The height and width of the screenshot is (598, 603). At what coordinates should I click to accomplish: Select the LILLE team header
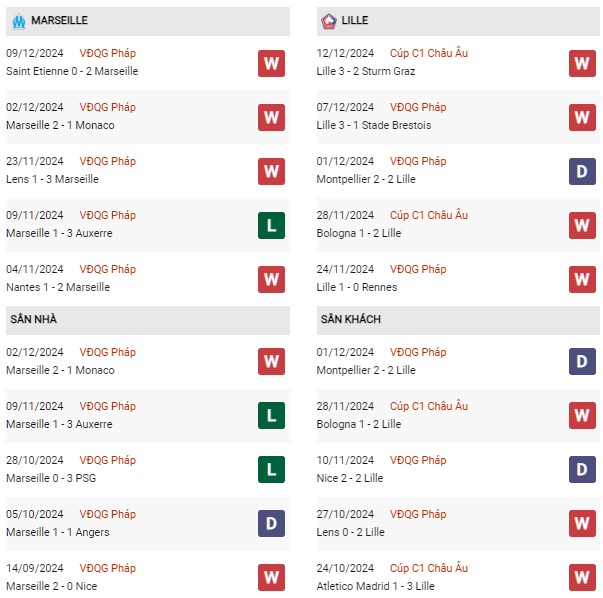[458, 21]
